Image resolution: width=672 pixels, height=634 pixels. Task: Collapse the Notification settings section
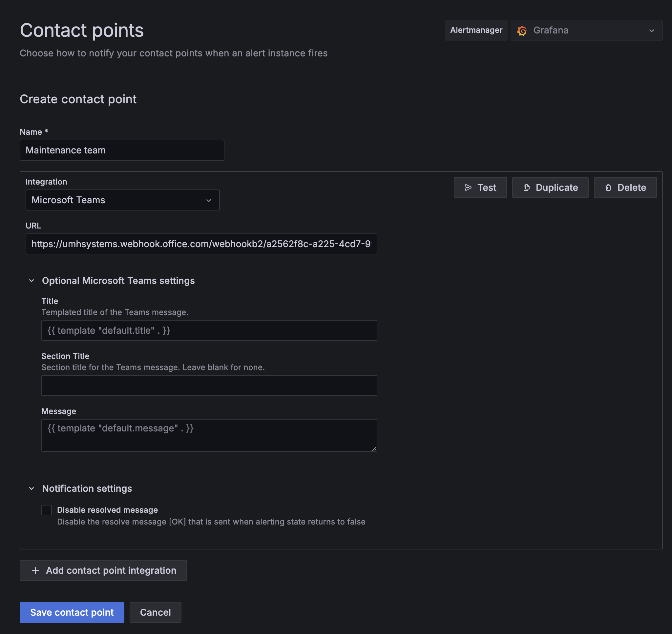(x=31, y=488)
